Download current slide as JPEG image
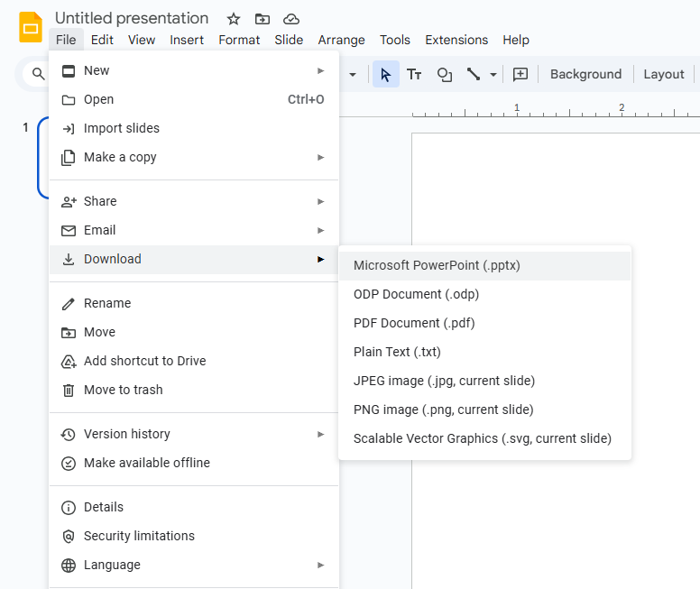The image size is (700, 589). point(484,381)
